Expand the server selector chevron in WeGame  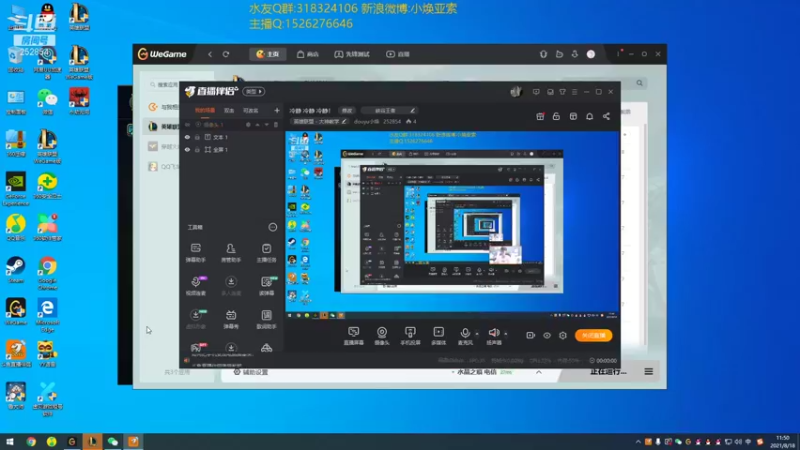pyautogui.click(x=539, y=372)
